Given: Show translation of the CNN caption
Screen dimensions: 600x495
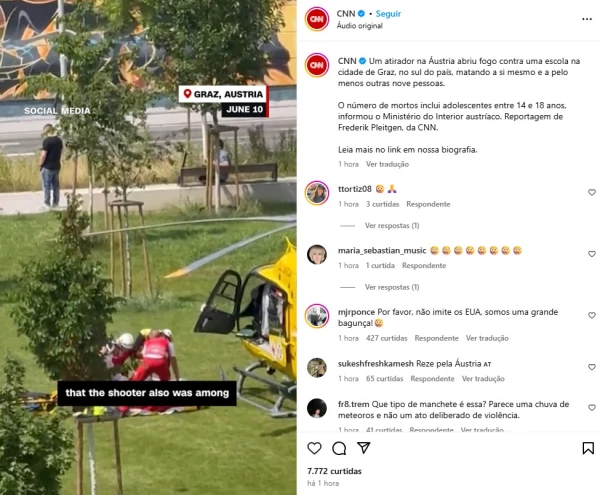Looking at the screenshot, I should [387, 164].
